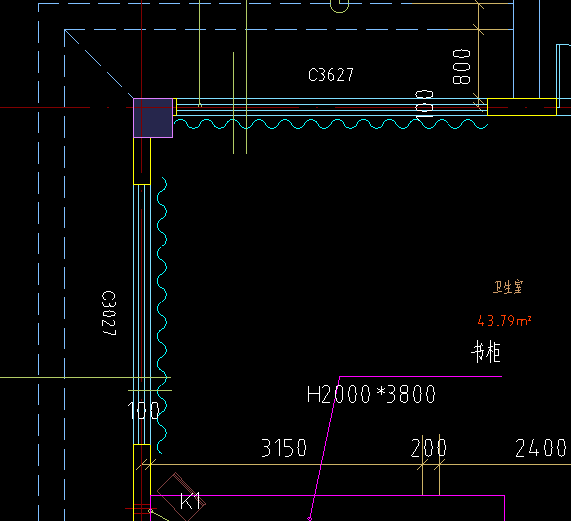
Task: Select the purple filled corner column
Action: (153, 118)
